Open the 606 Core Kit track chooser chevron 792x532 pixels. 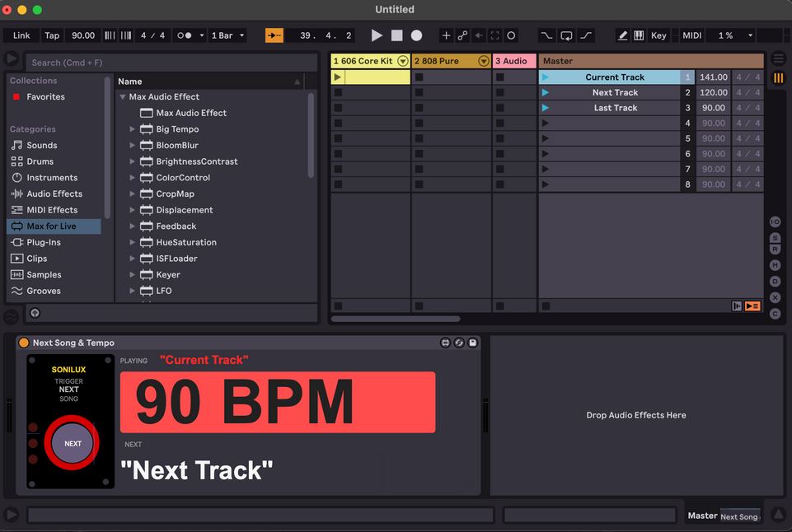402,60
